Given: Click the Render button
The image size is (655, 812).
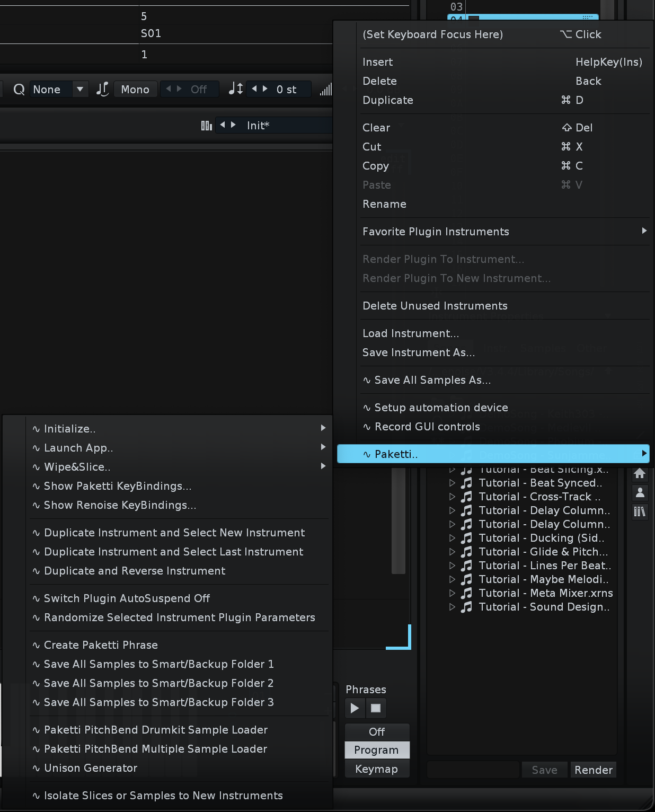Looking at the screenshot, I should tap(593, 770).
